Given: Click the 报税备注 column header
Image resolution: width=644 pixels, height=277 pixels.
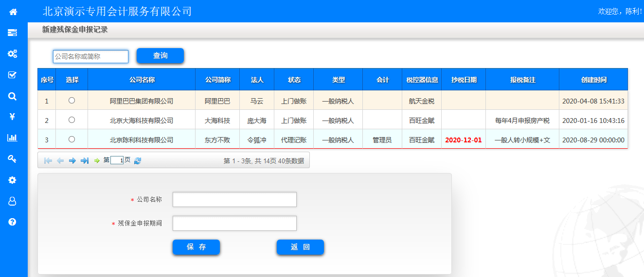Looking at the screenshot, I should [x=522, y=80].
